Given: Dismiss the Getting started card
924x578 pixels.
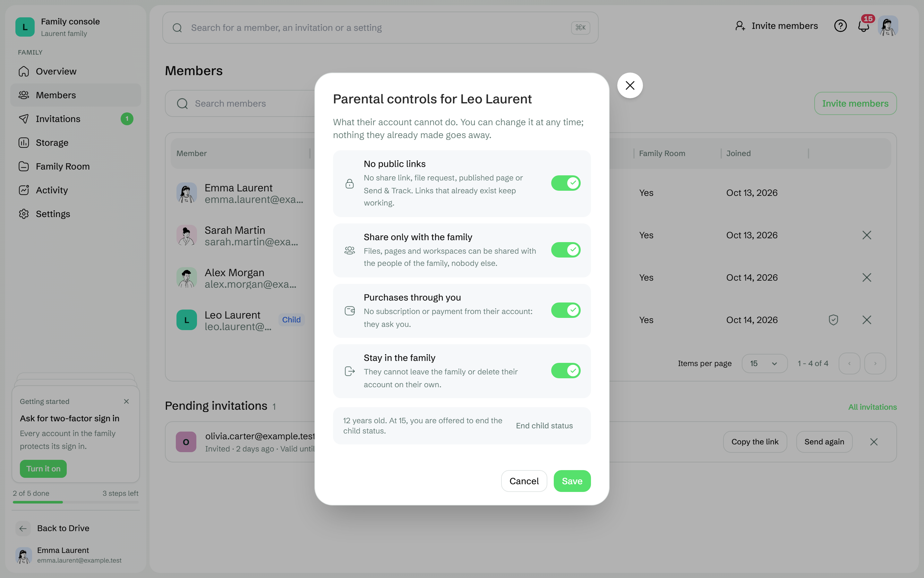Looking at the screenshot, I should pos(126,401).
